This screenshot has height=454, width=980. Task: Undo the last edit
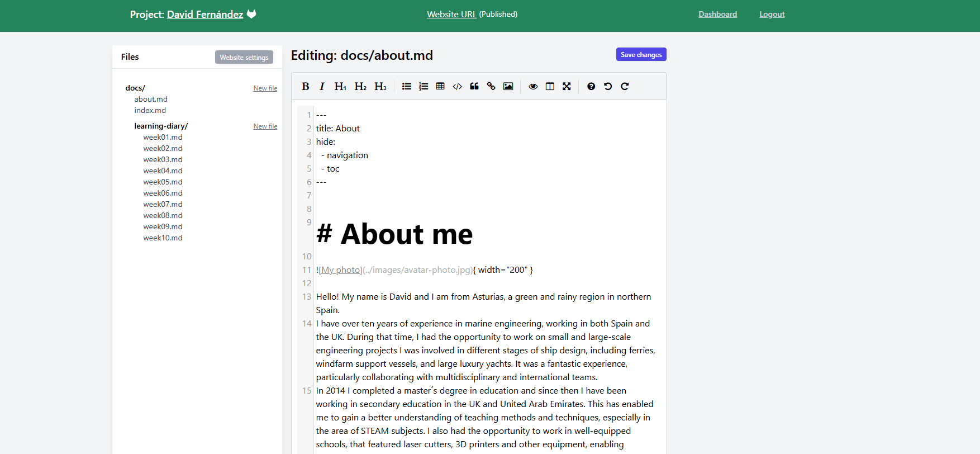click(608, 86)
